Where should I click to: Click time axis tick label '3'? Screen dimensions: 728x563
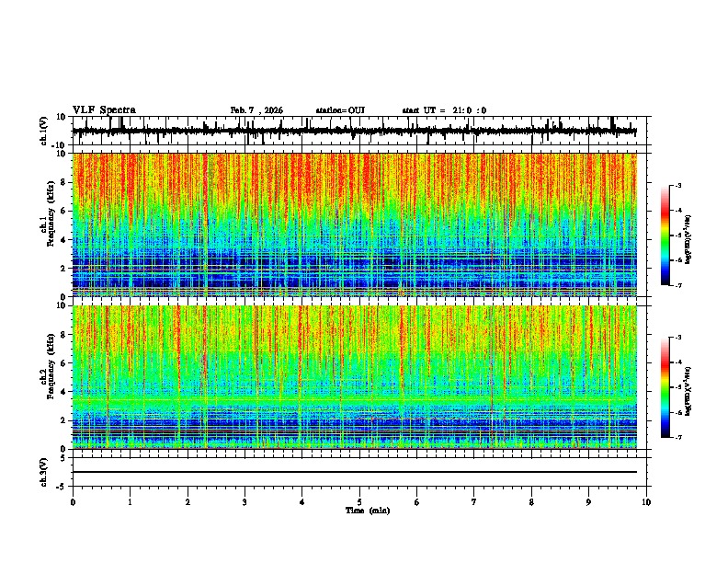pyautogui.click(x=245, y=502)
